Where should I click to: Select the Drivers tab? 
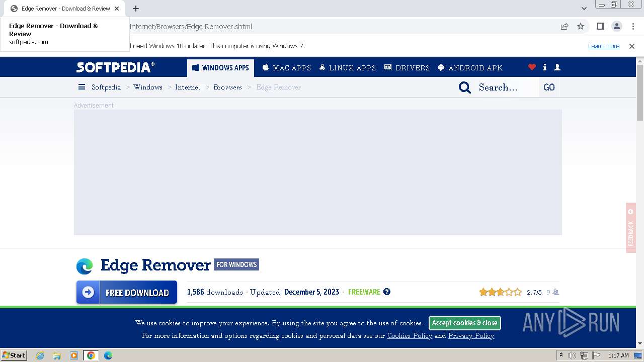(407, 68)
